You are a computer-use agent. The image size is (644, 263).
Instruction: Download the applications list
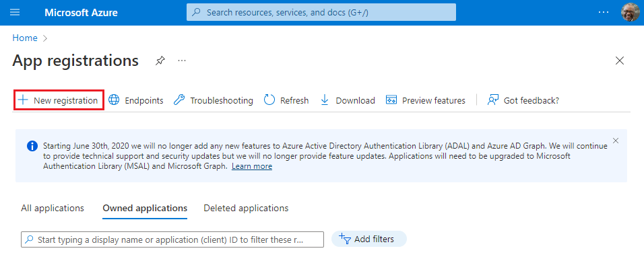348,100
